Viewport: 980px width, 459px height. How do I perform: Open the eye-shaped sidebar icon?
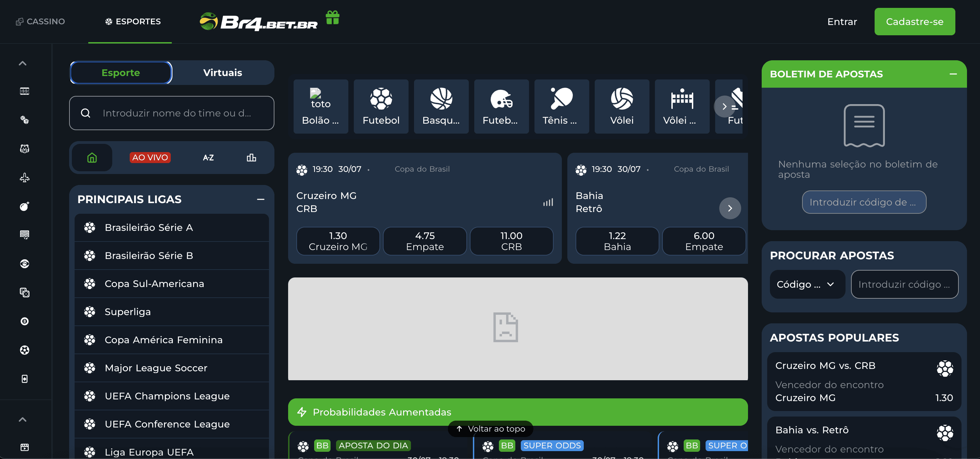point(24,264)
